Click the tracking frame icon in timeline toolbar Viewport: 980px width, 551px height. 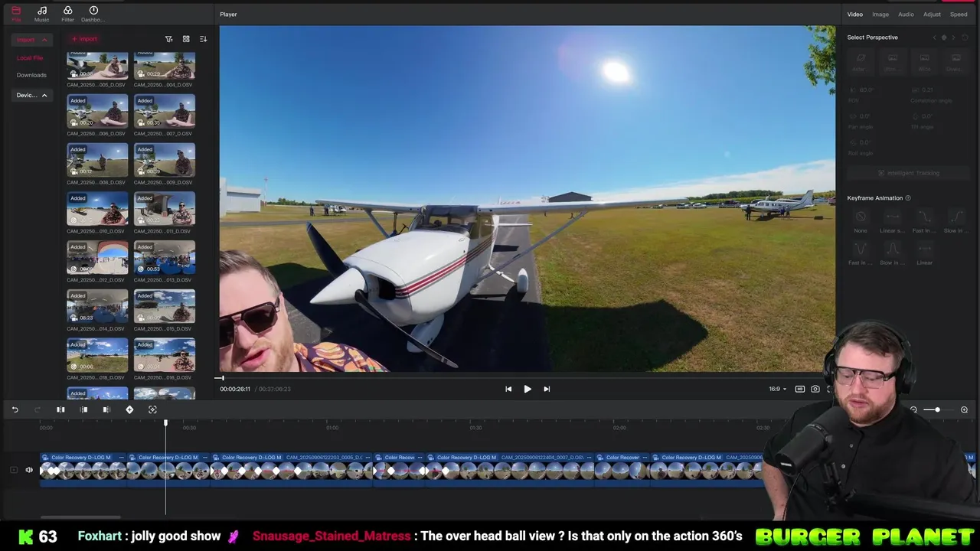click(x=152, y=409)
